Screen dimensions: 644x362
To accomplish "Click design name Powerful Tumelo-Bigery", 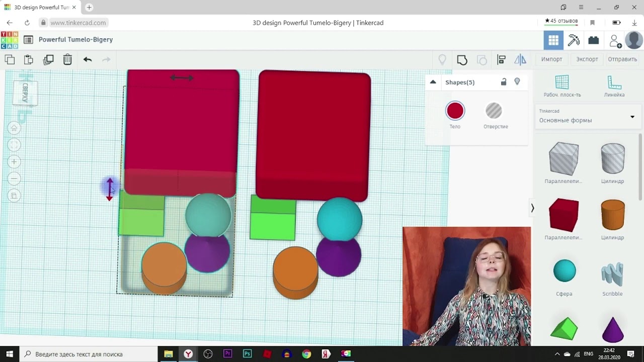I will pyautogui.click(x=75, y=40).
